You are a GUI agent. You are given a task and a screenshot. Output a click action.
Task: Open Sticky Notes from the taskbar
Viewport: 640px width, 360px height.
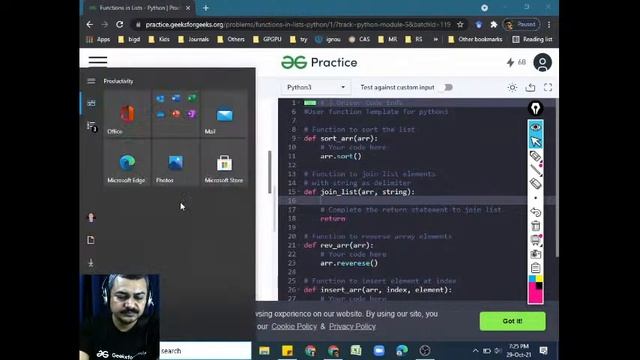287,351
